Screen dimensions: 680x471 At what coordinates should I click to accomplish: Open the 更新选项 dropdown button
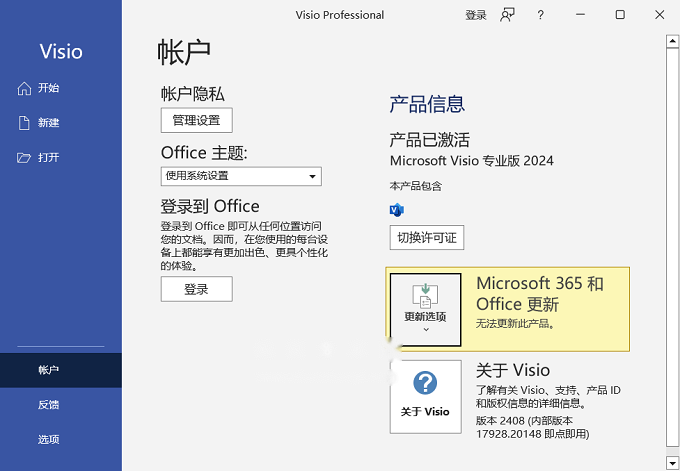click(x=425, y=310)
